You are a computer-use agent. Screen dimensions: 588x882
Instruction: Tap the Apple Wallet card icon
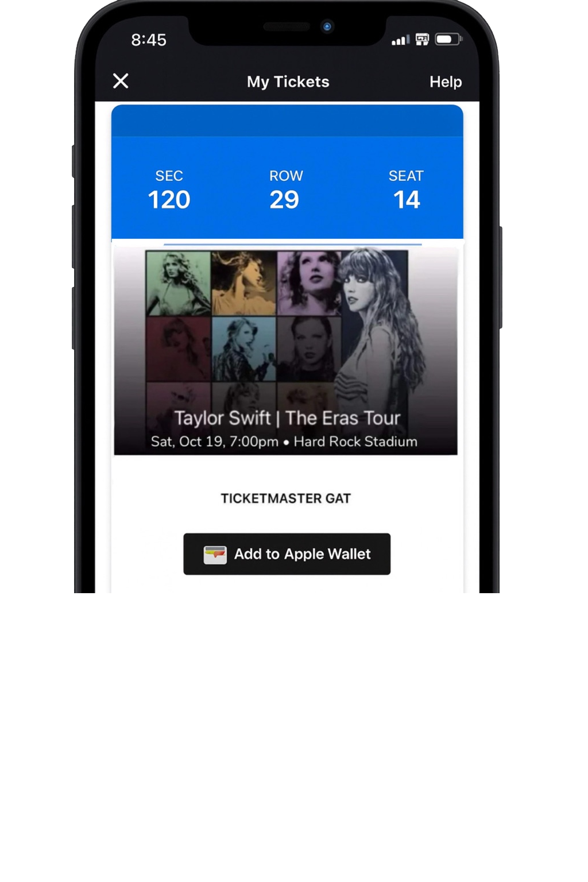(215, 555)
